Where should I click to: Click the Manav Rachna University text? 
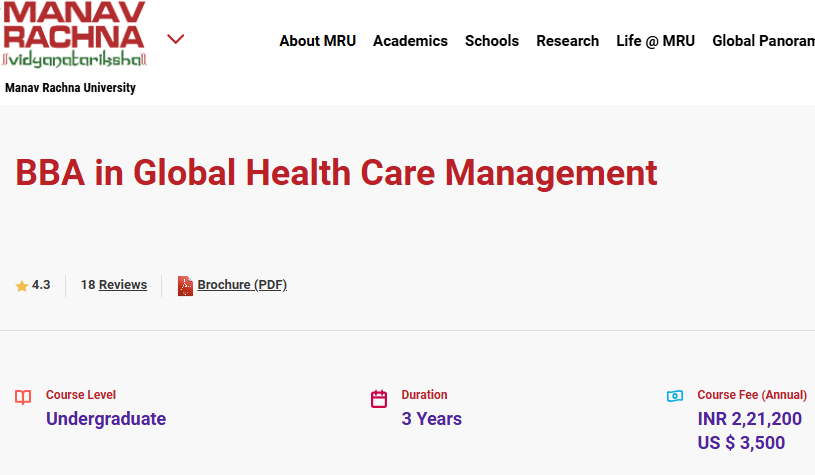[x=70, y=88]
